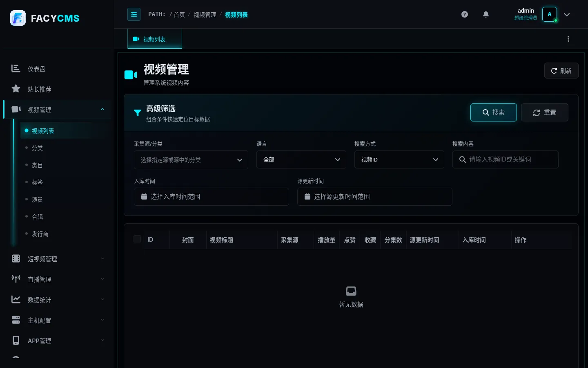Click the 视频管理 camera icon in sidebar
Viewport: 588px width, 368px height.
pyautogui.click(x=16, y=109)
